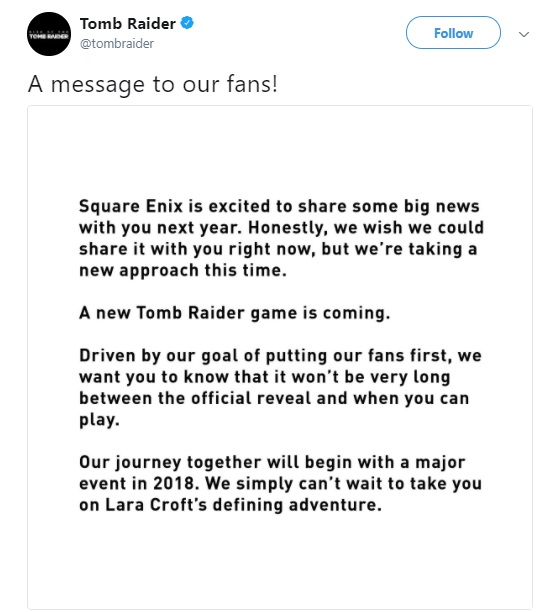Click 'A new Tomb Raider game is coming.' line
Screen dimensions: 552x612
235,313
